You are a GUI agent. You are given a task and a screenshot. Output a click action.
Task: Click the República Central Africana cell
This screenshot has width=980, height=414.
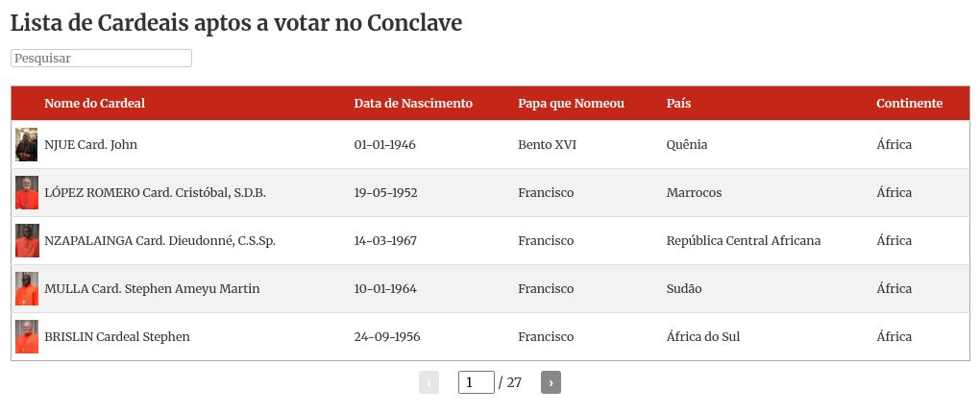(x=743, y=241)
